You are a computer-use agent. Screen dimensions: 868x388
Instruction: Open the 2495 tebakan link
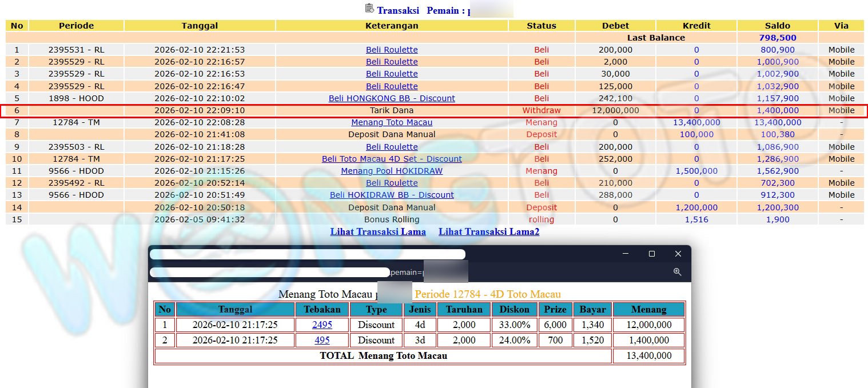coord(322,325)
